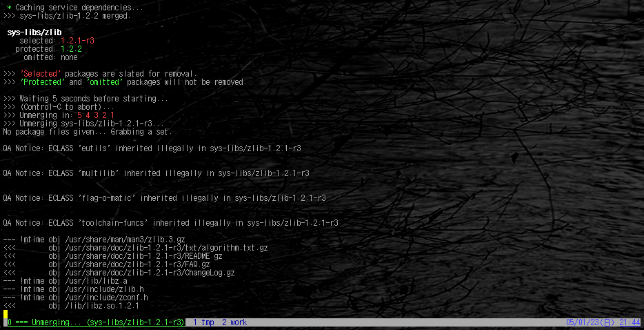Click QA Notice line for 'flag-o-matic'

click(x=164, y=198)
